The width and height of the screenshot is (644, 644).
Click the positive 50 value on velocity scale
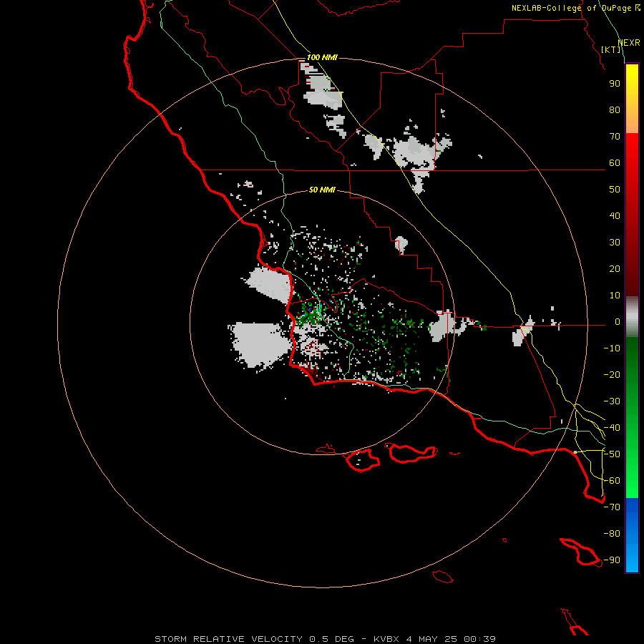click(x=615, y=190)
